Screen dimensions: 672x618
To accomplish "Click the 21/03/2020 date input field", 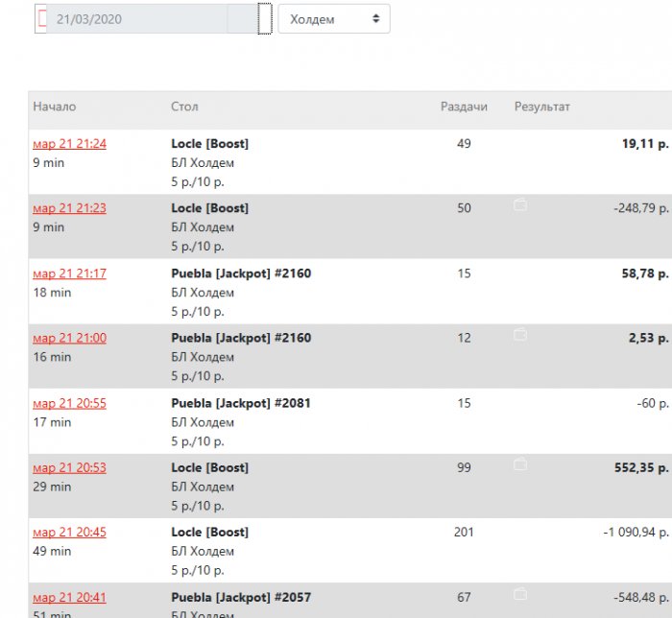I will (139, 18).
